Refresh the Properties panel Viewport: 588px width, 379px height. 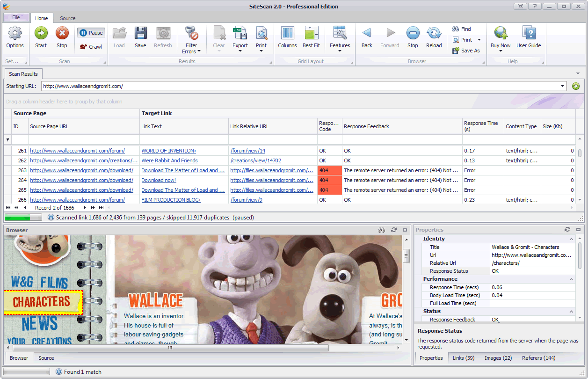point(567,229)
